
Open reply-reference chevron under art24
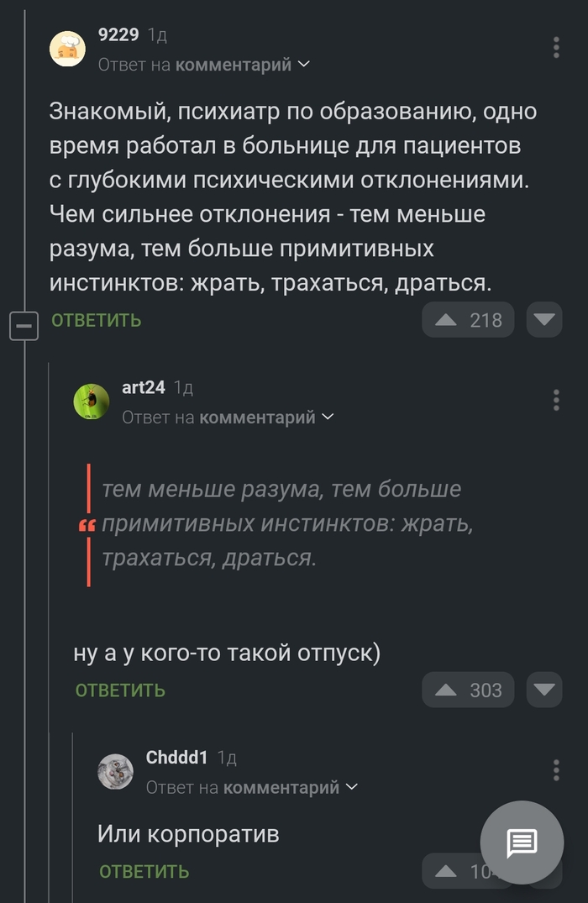pyautogui.click(x=328, y=417)
